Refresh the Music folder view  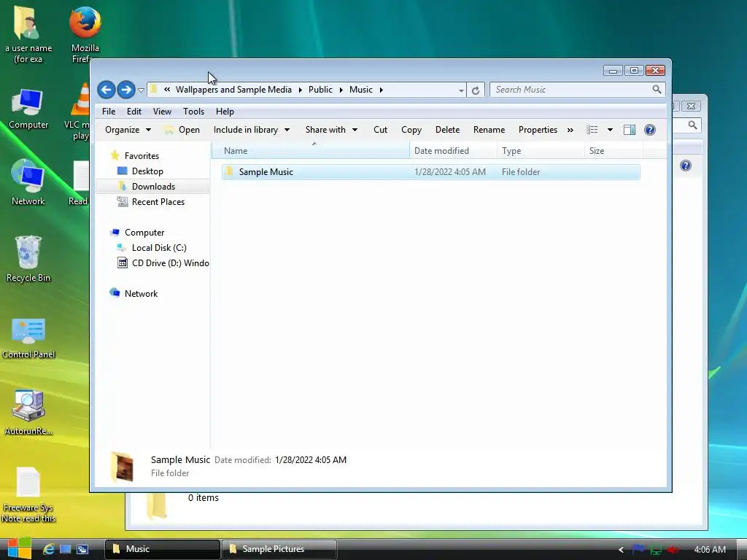click(x=476, y=90)
